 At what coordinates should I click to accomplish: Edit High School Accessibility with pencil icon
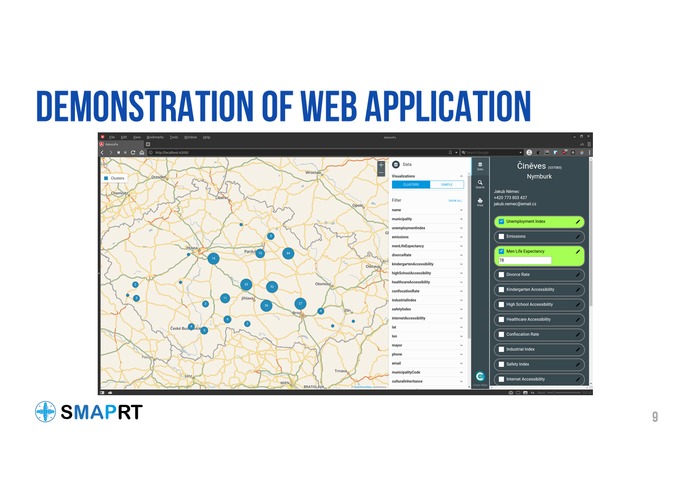578,305
